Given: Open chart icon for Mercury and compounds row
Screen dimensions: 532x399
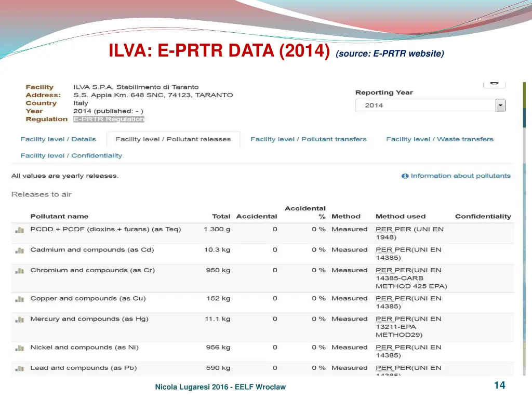Looking at the screenshot, I should [20, 320].
